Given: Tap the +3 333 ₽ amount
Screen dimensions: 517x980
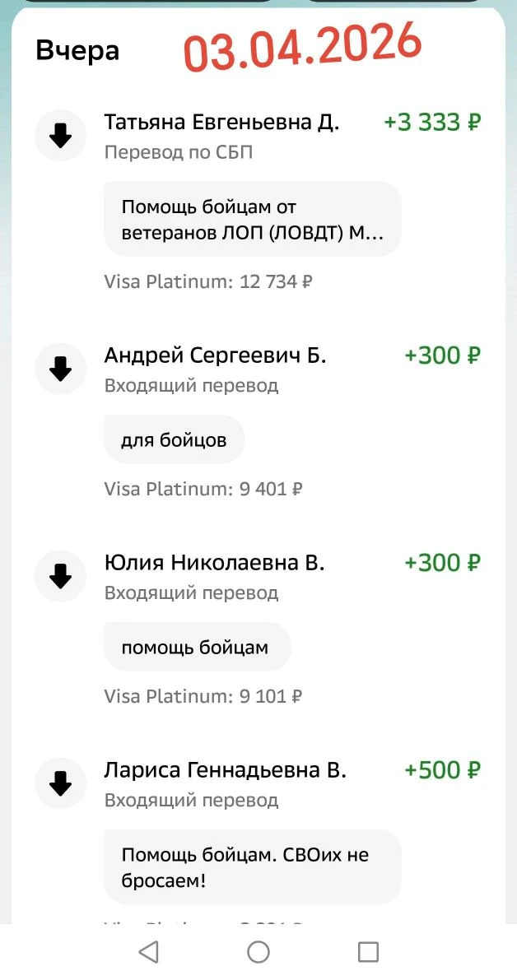Looking at the screenshot, I should click(x=432, y=123).
